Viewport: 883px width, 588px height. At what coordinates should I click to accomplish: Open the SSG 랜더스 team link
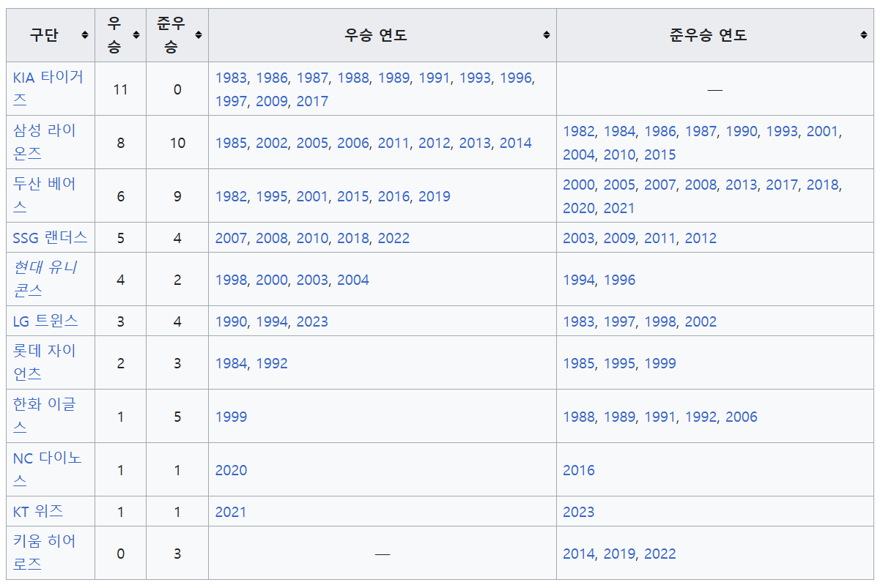(x=51, y=237)
